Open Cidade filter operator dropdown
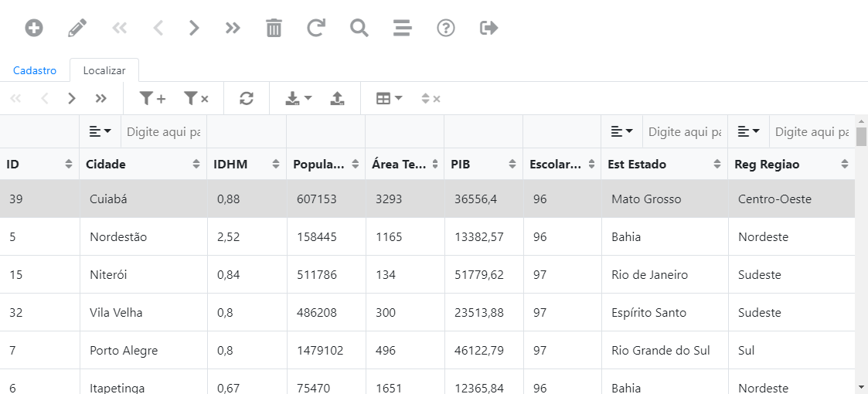 point(100,132)
